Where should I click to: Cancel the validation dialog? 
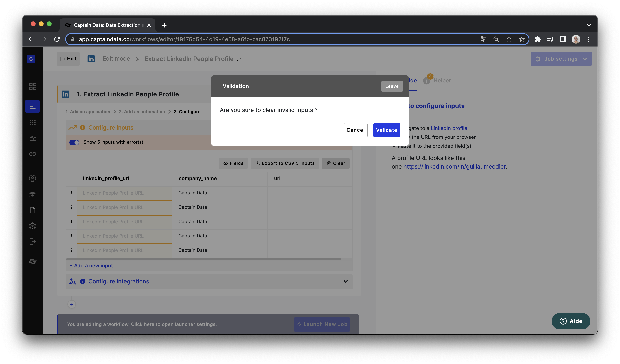click(x=355, y=130)
